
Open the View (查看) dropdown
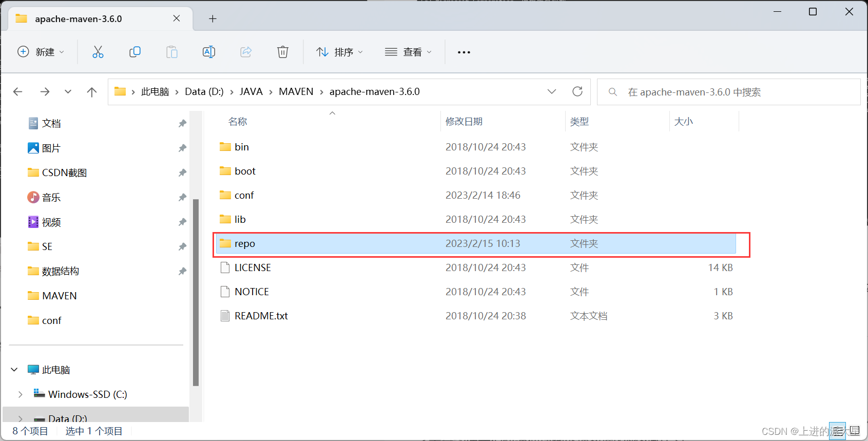(409, 52)
